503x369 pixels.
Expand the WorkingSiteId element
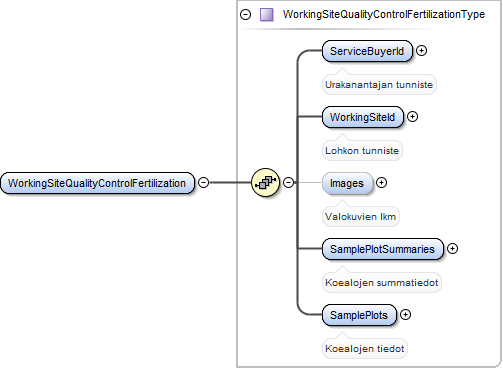click(413, 116)
